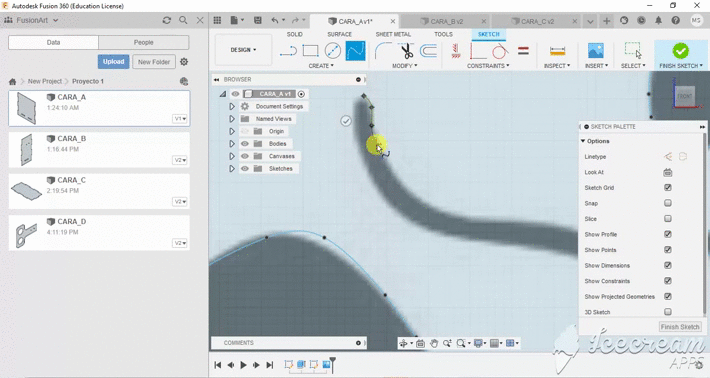This screenshot has height=378, width=710.
Task: Expand the Origin node
Action: [x=232, y=131]
